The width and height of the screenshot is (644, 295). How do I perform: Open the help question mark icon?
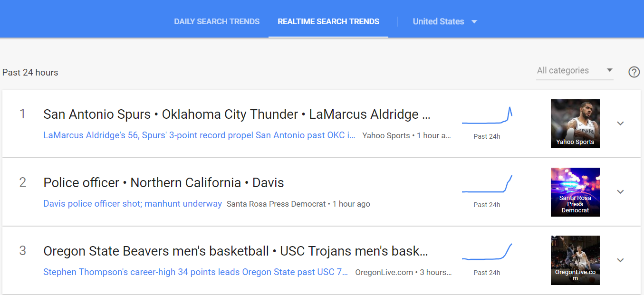[x=634, y=72]
